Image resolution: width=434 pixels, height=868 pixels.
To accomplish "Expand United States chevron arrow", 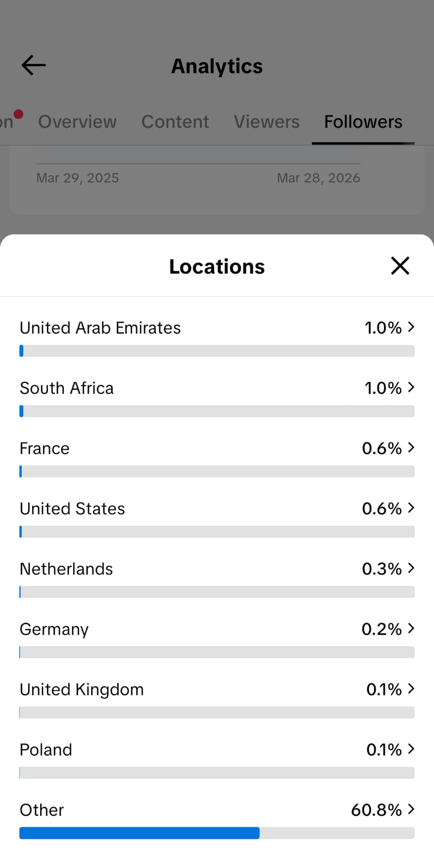I will tap(411, 508).
